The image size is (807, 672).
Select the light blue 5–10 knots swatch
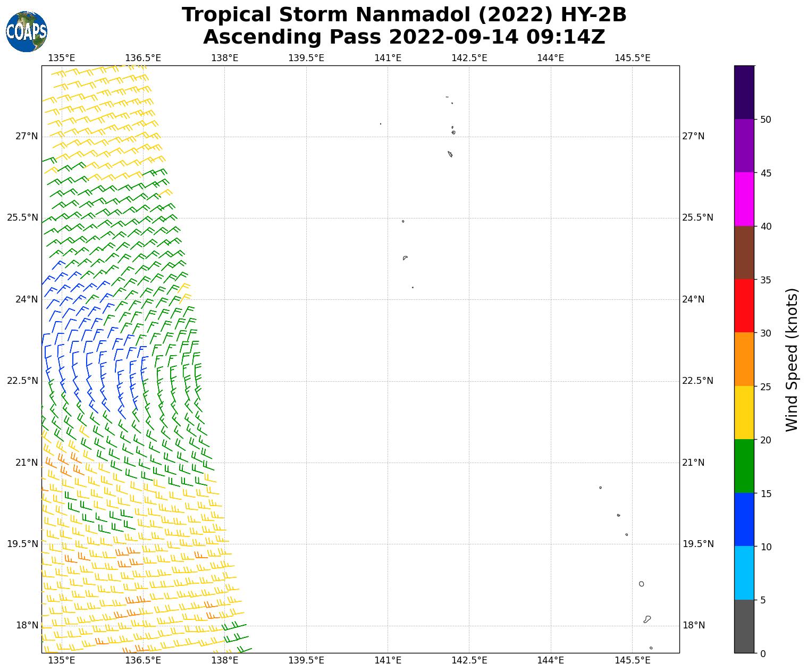point(744,573)
